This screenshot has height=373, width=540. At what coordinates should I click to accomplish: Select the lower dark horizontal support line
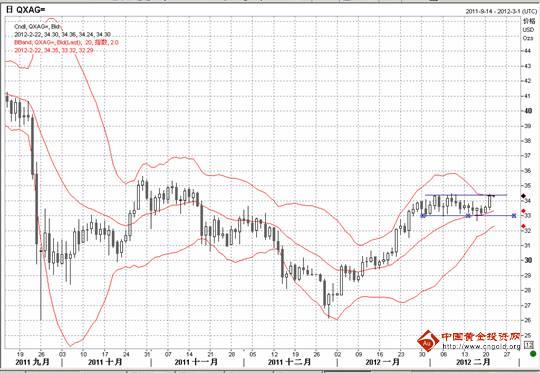[468, 216]
